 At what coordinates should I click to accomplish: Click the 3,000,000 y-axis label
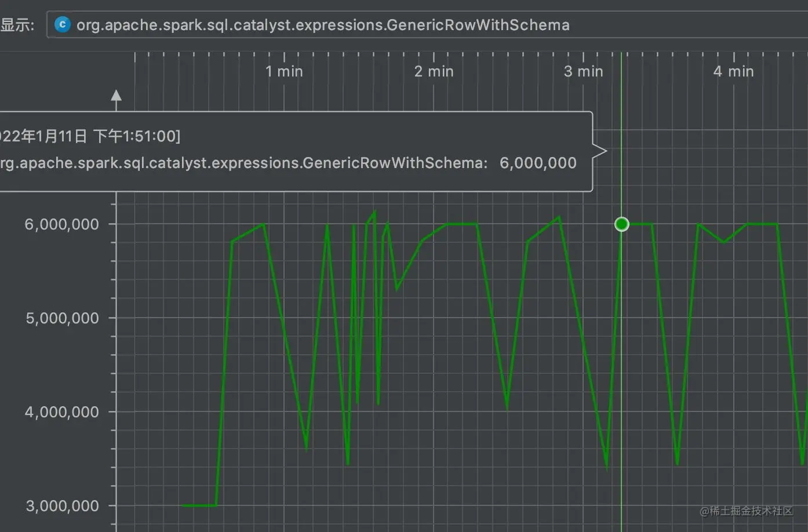62,506
